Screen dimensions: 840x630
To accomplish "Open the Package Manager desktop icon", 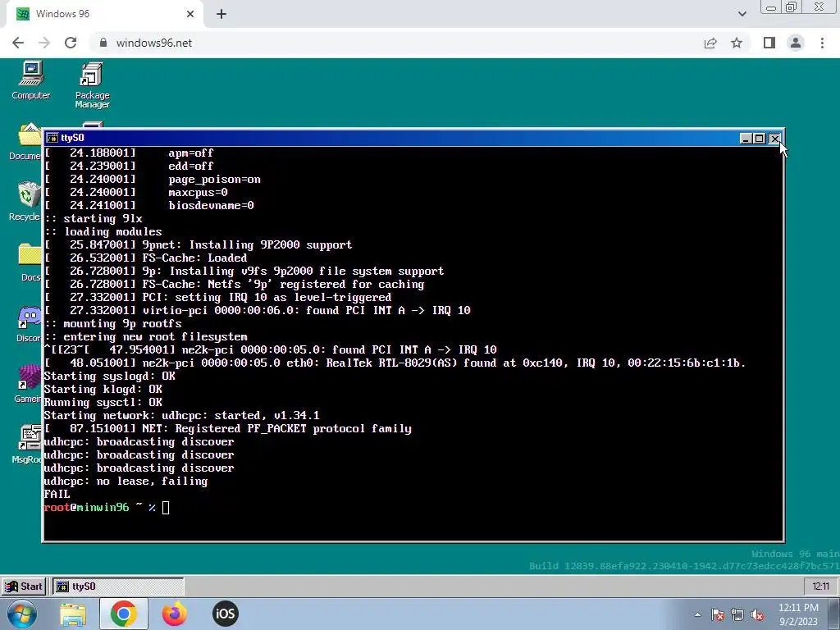I will [x=92, y=85].
